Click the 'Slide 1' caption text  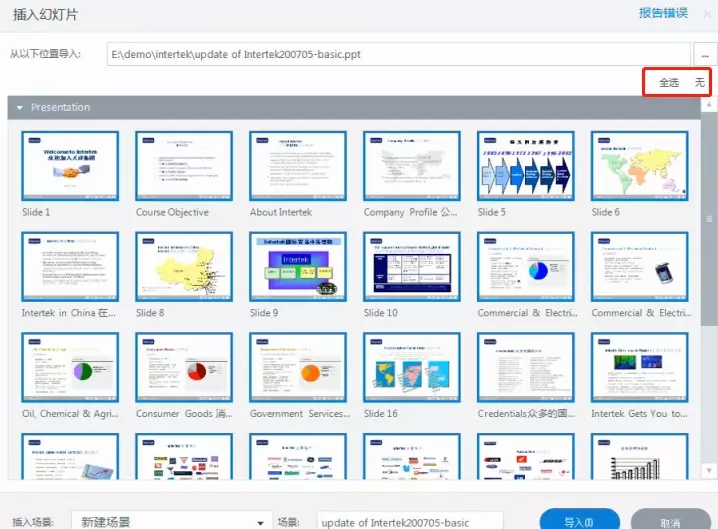pos(36,213)
